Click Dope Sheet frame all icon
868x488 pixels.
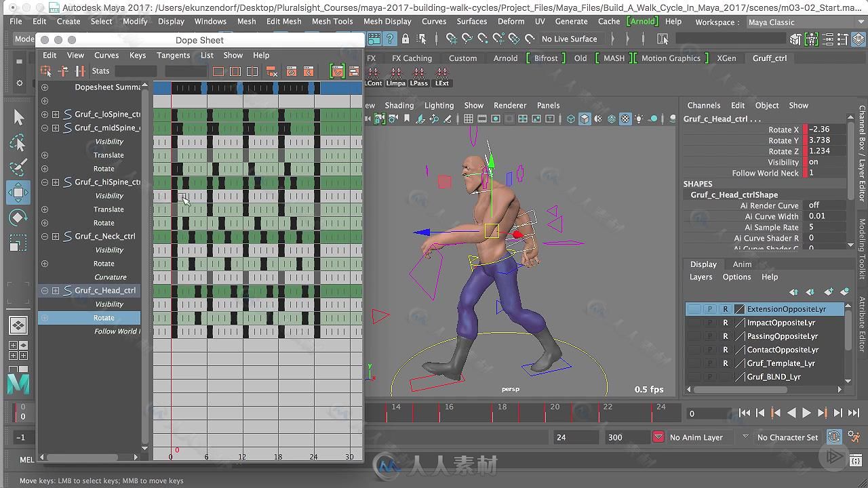click(x=218, y=70)
